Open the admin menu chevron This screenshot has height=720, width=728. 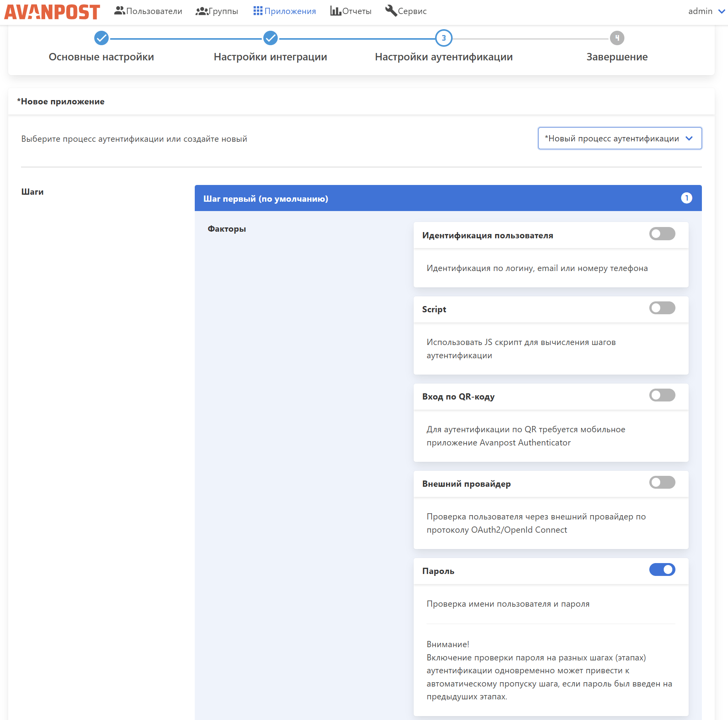coord(721,11)
